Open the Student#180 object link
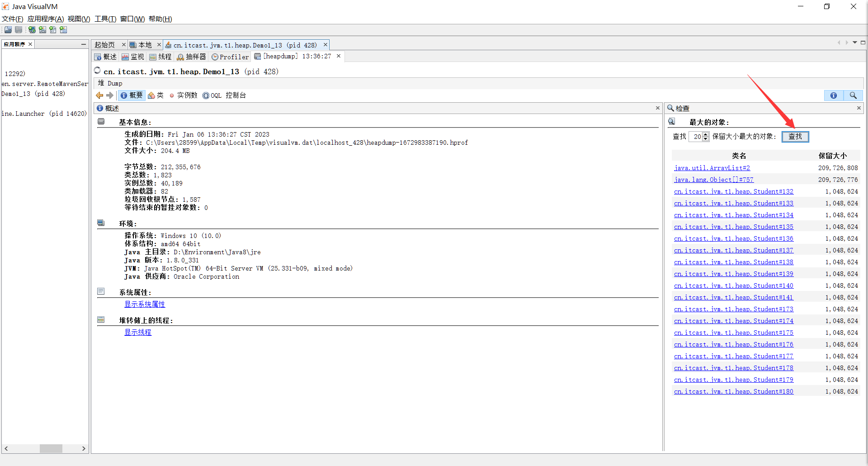 (733, 391)
